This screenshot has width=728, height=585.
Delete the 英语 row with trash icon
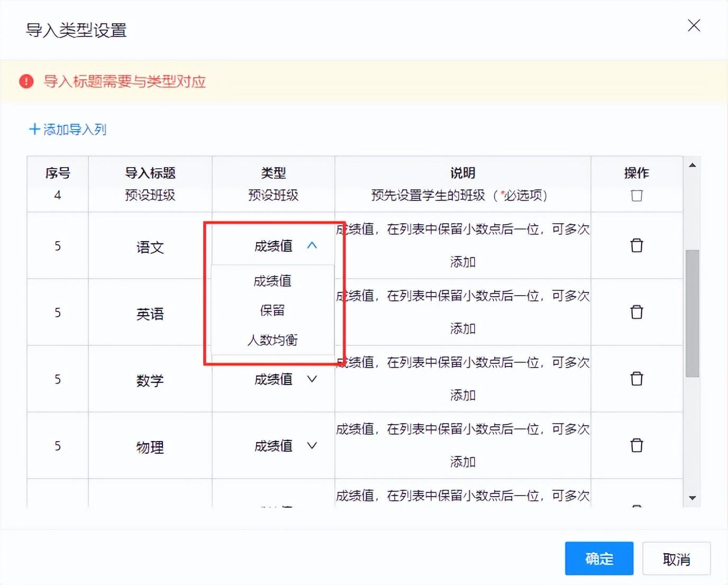click(x=636, y=312)
